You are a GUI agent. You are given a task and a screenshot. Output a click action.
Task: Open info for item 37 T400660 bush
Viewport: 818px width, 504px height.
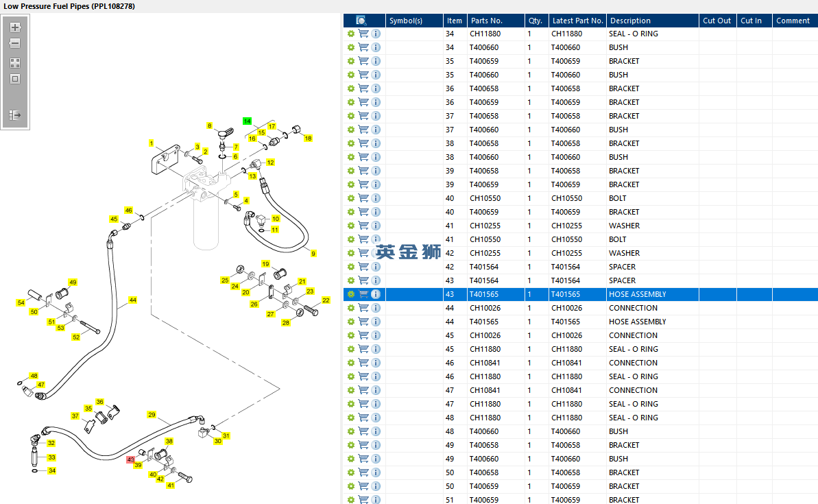tap(376, 130)
